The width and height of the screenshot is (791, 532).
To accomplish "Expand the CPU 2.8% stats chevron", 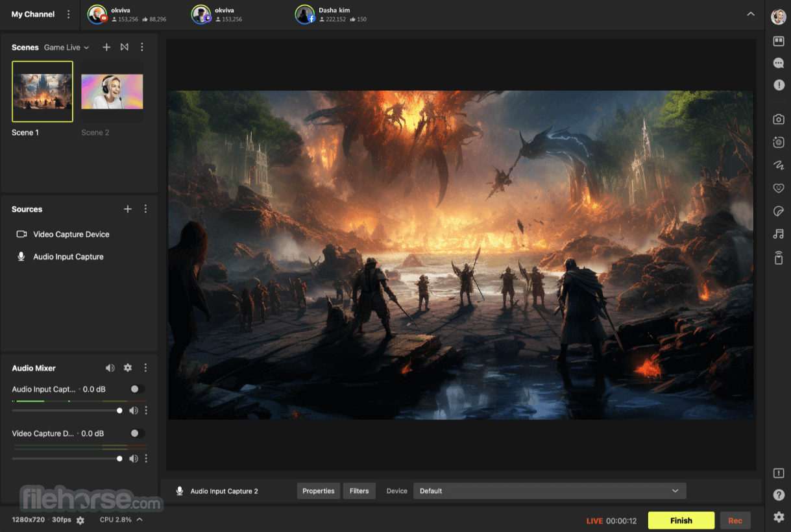I will 140,520.
